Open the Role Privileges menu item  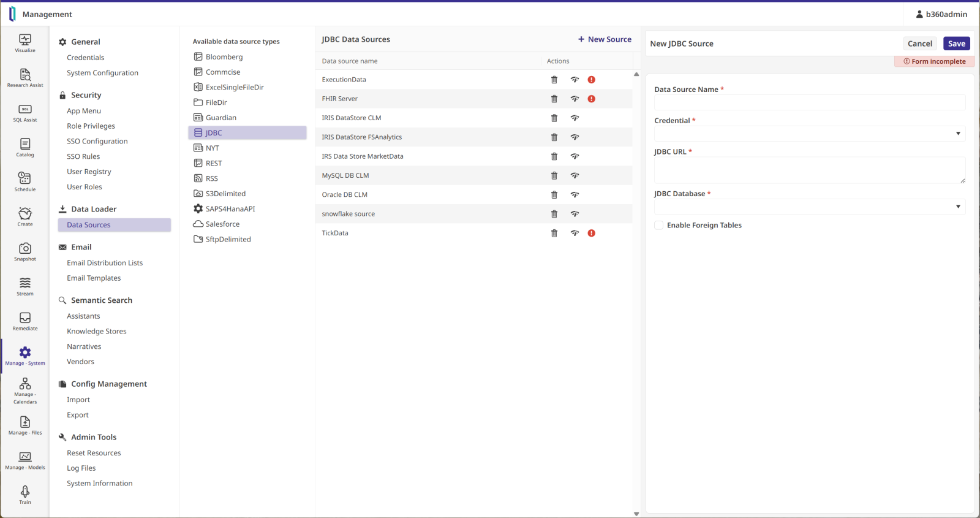[x=91, y=126]
